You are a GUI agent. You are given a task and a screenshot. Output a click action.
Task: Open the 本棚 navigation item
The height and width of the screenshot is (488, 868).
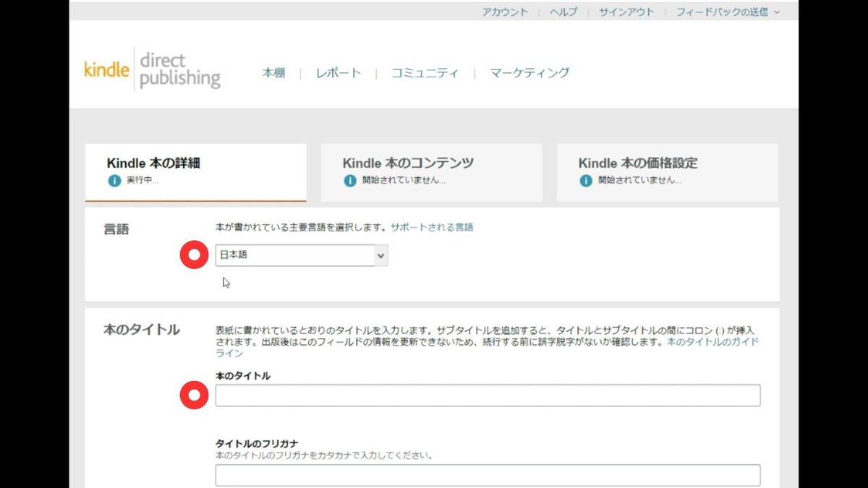(273, 72)
